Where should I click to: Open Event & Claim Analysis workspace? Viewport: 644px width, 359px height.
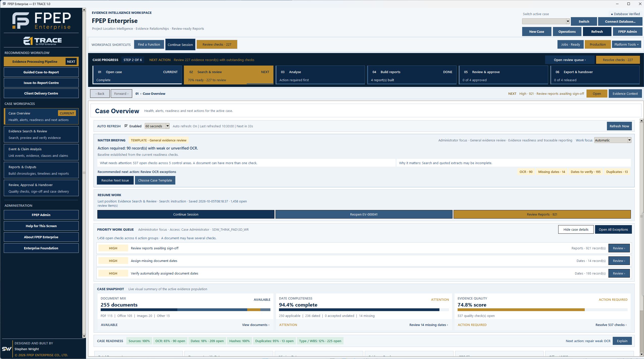(x=41, y=152)
